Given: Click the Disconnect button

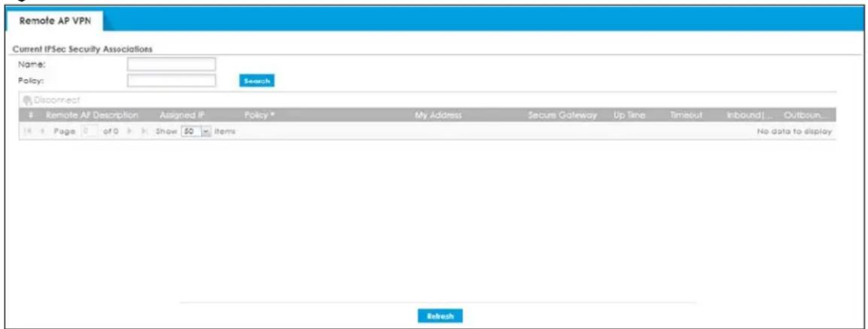Looking at the screenshot, I should 52,100.
